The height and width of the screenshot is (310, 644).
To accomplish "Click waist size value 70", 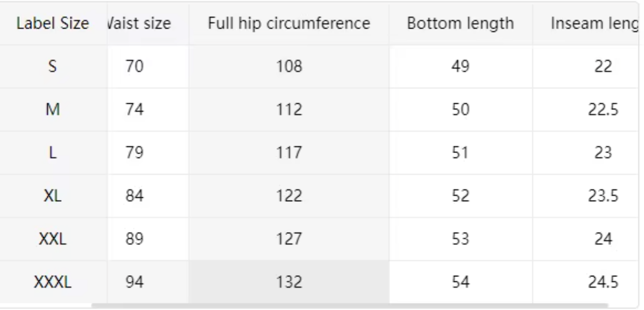I will tap(135, 67).
